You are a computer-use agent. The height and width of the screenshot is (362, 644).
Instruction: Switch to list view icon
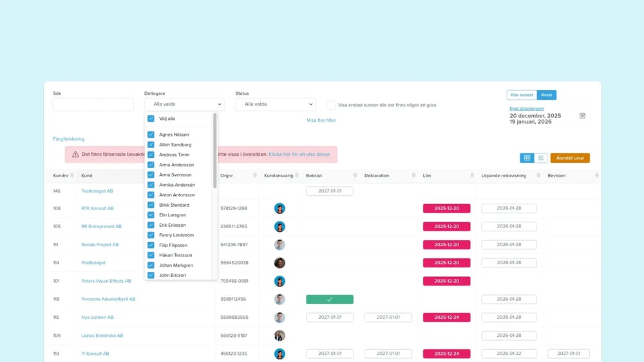coord(541,158)
